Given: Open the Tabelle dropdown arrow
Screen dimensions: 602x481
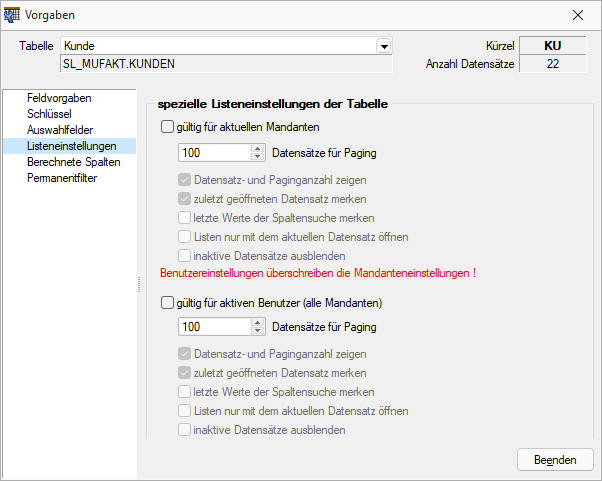Looking at the screenshot, I should point(384,46).
